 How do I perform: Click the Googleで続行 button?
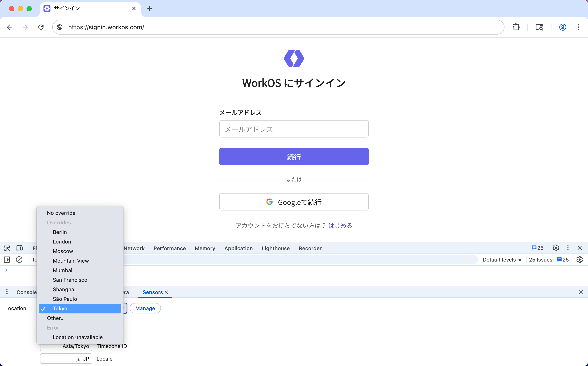point(294,202)
